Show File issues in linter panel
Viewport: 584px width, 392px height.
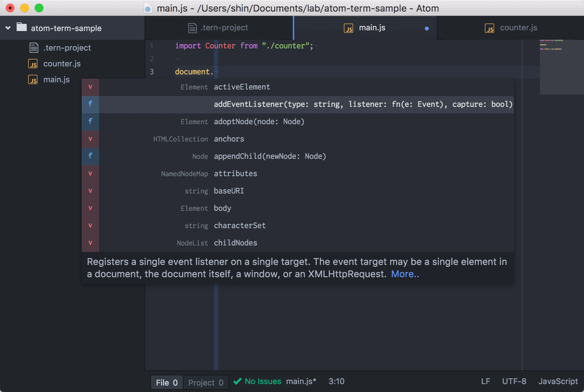pyautogui.click(x=167, y=383)
